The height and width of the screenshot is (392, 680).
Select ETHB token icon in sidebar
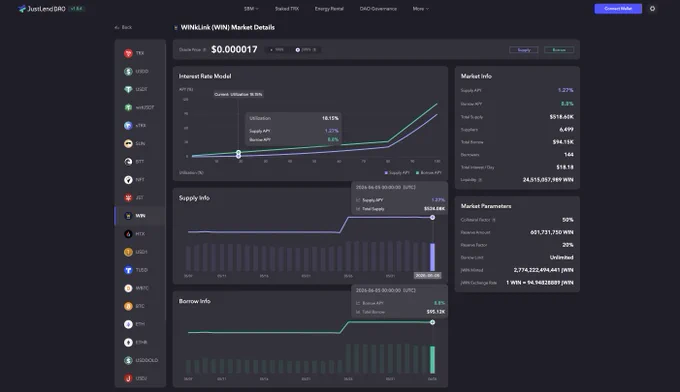coord(128,342)
